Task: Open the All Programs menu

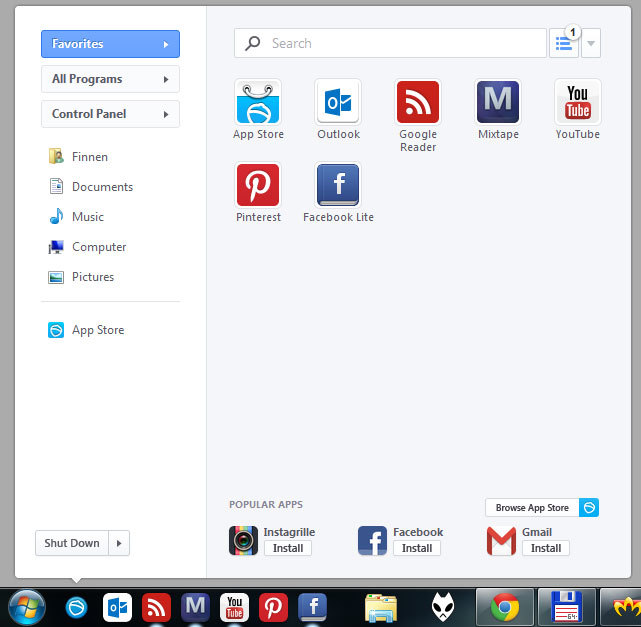Action: [x=110, y=79]
